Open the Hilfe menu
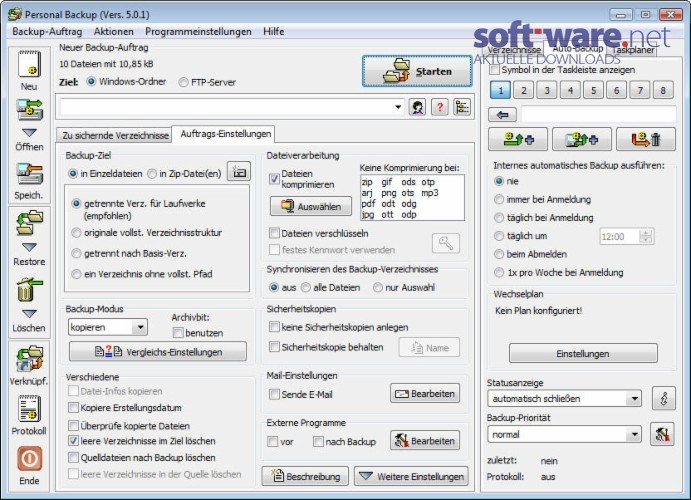 (274, 32)
